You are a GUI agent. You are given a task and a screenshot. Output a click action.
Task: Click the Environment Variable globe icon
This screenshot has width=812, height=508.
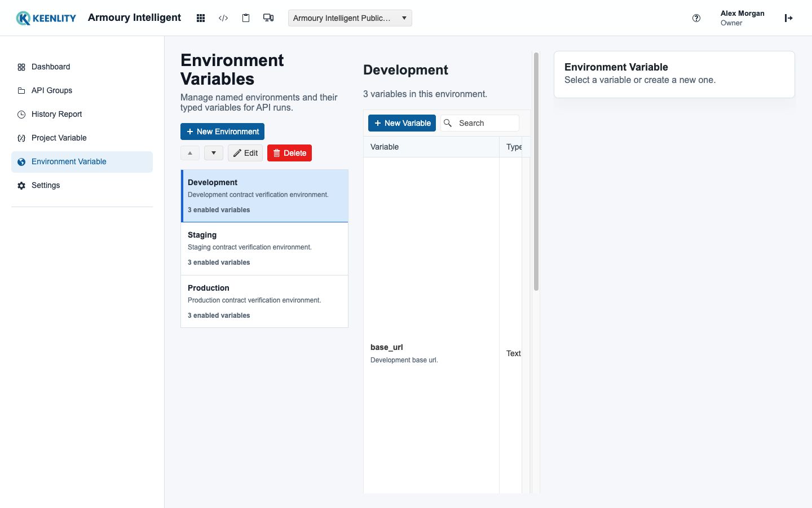(21, 162)
